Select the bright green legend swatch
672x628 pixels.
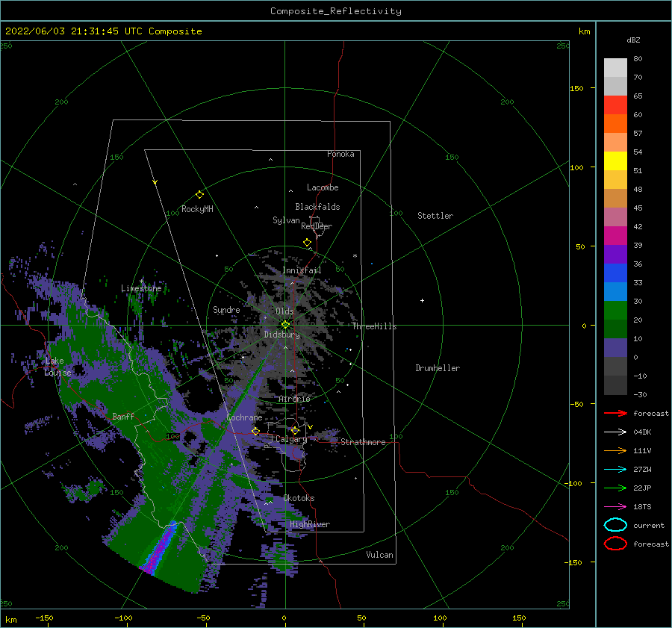[x=615, y=310]
